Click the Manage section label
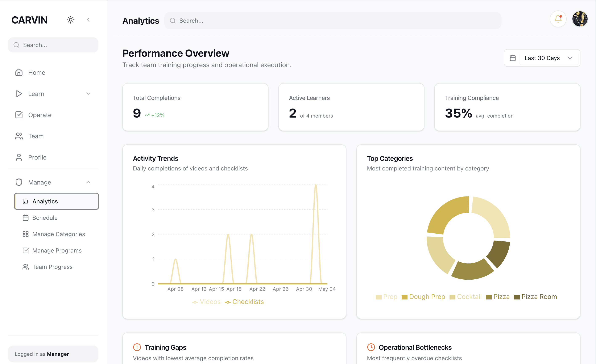 [40, 182]
